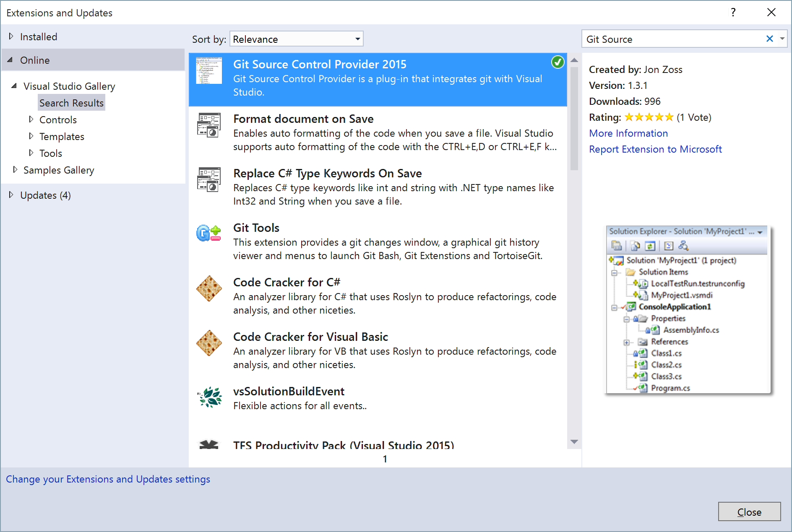The height and width of the screenshot is (532, 792).
Task: Click the Solution Explorer preview thumbnail
Action: pos(688,310)
